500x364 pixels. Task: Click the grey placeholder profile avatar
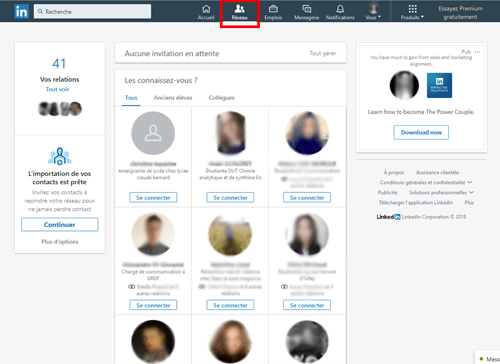153,133
